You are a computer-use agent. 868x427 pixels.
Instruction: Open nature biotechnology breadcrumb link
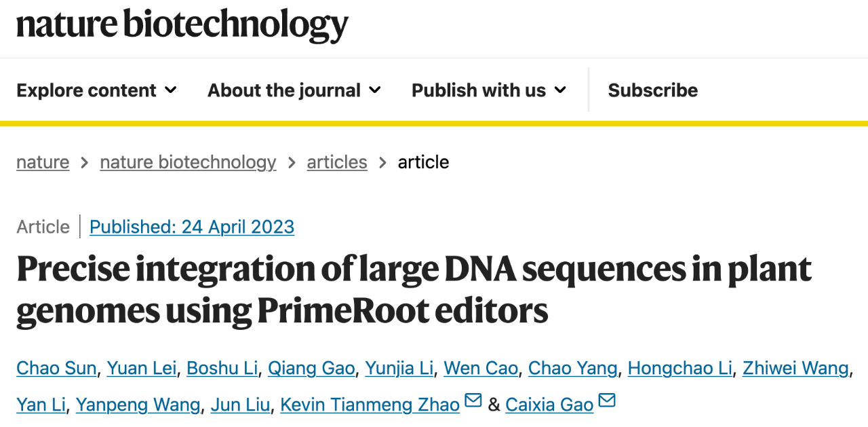[x=188, y=162]
